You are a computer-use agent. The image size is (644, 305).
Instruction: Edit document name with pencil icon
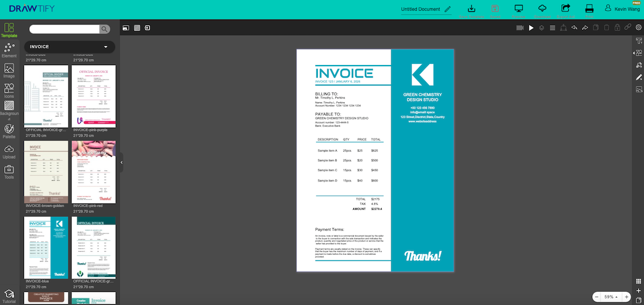click(448, 8)
